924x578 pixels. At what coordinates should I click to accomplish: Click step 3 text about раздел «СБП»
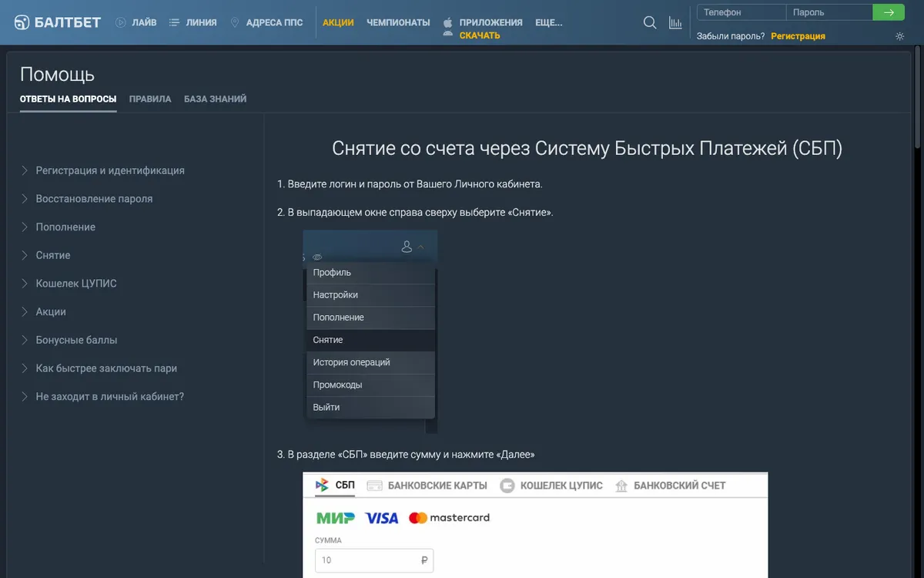point(406,455)
